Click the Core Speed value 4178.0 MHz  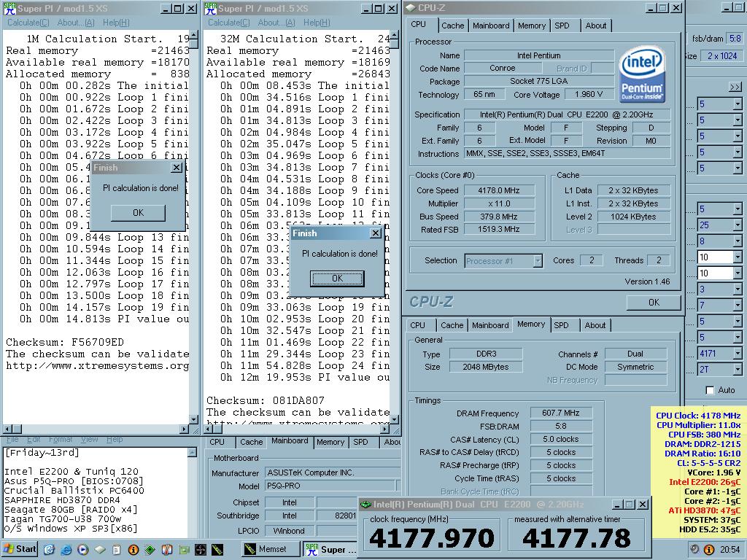click(x=499, y=190)
